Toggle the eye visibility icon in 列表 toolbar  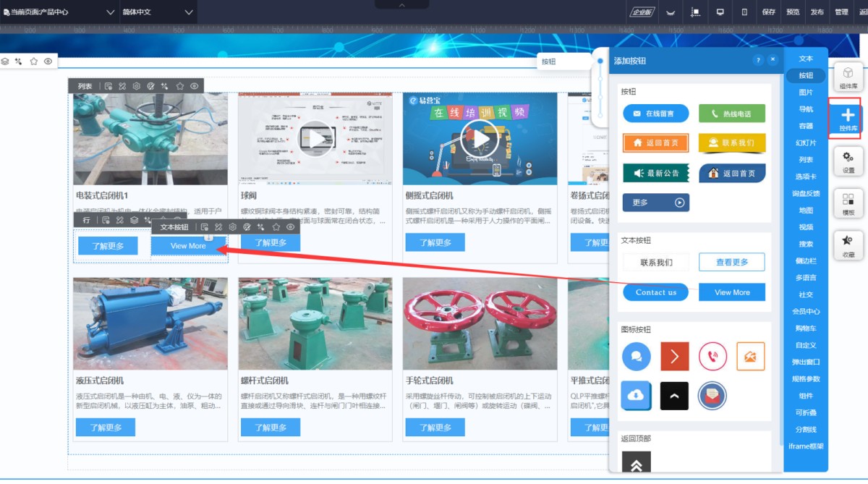(x=195, y=86)
